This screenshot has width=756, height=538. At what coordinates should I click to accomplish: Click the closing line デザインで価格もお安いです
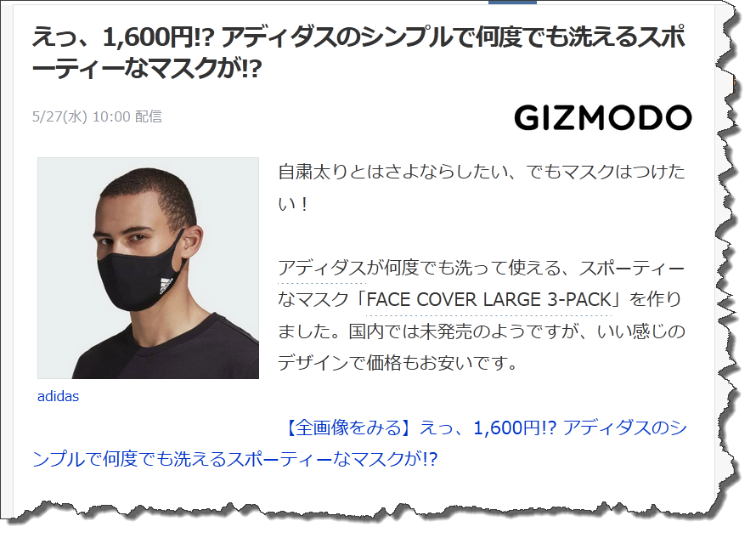398,363
